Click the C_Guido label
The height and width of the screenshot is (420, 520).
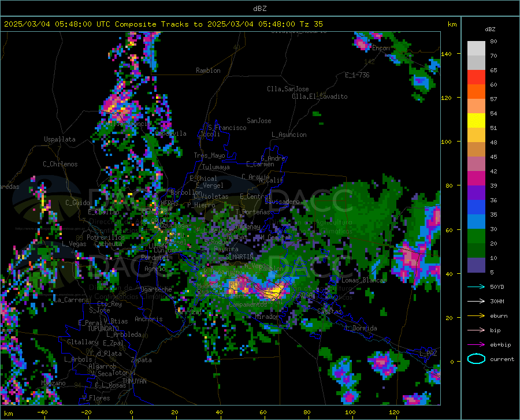(77, 203)
